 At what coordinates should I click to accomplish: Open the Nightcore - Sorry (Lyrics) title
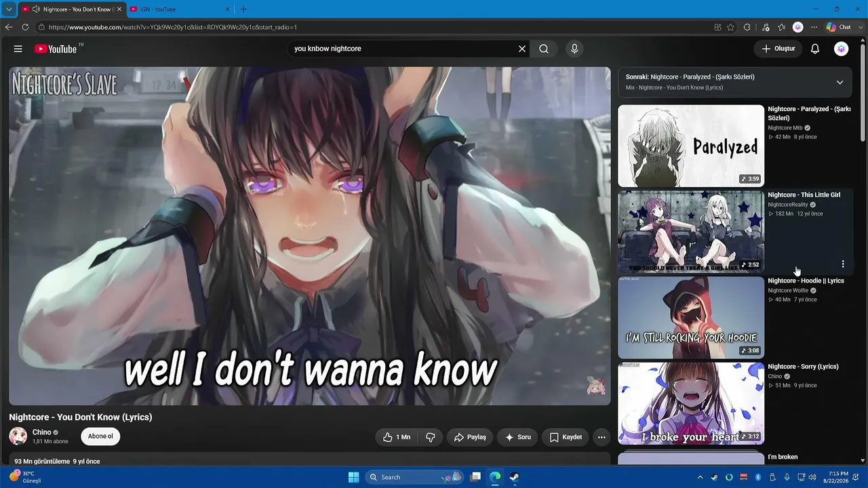[803, 367]
